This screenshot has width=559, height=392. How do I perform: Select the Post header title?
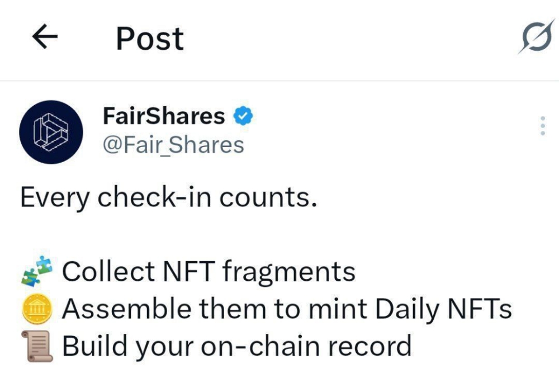click(x=150, y=39)
